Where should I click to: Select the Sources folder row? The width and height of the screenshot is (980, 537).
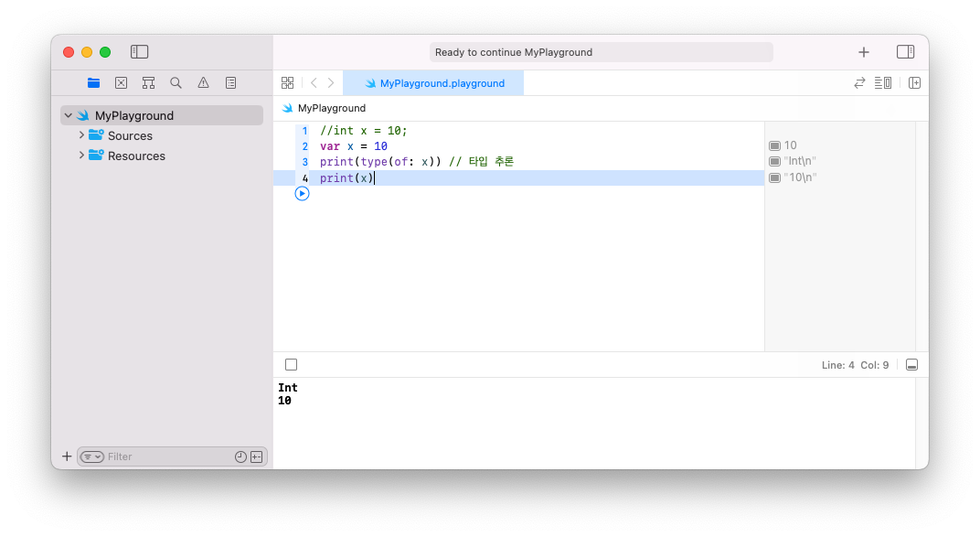[x=162, y=135]
